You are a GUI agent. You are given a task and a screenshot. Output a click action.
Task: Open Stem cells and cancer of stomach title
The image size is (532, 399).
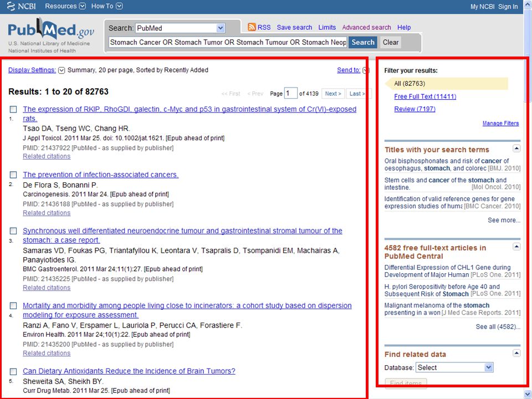[x=445, y=183]
